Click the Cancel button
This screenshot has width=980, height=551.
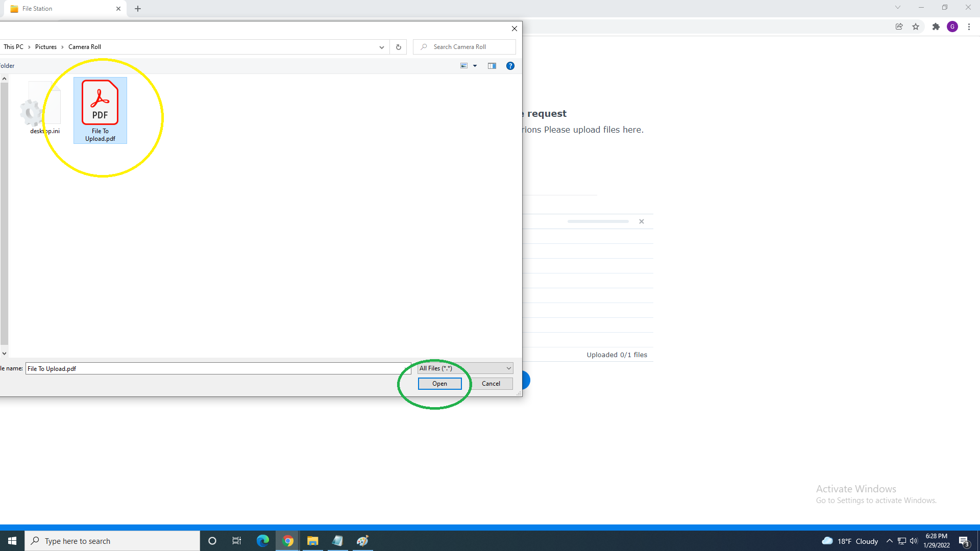pos(491,384)
